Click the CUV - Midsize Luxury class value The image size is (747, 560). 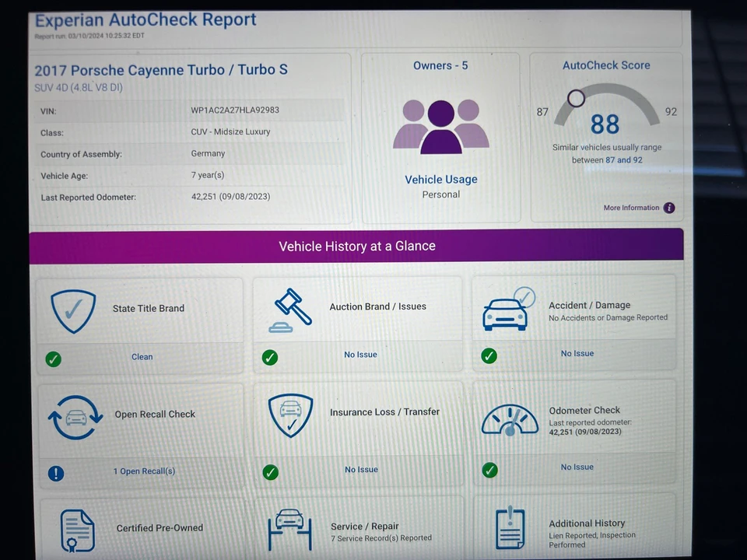point(230,132)
